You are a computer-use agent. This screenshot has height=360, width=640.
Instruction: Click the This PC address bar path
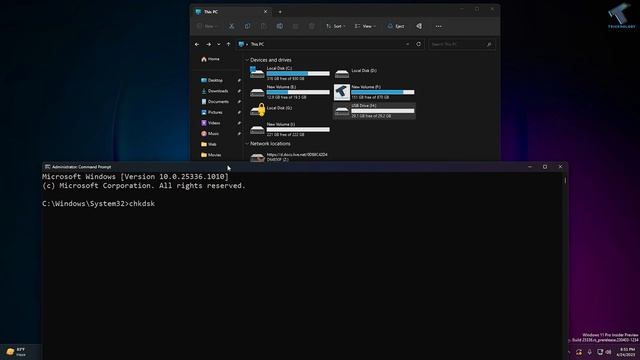coord(258,44)
